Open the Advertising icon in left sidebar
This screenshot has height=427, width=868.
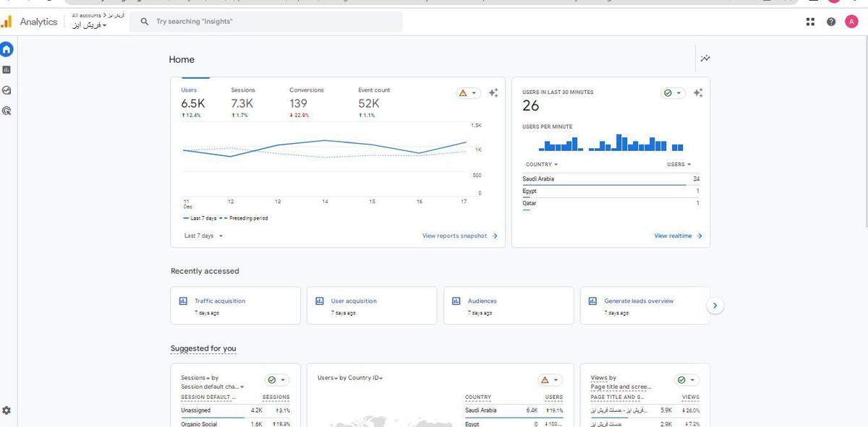point(7,111)
